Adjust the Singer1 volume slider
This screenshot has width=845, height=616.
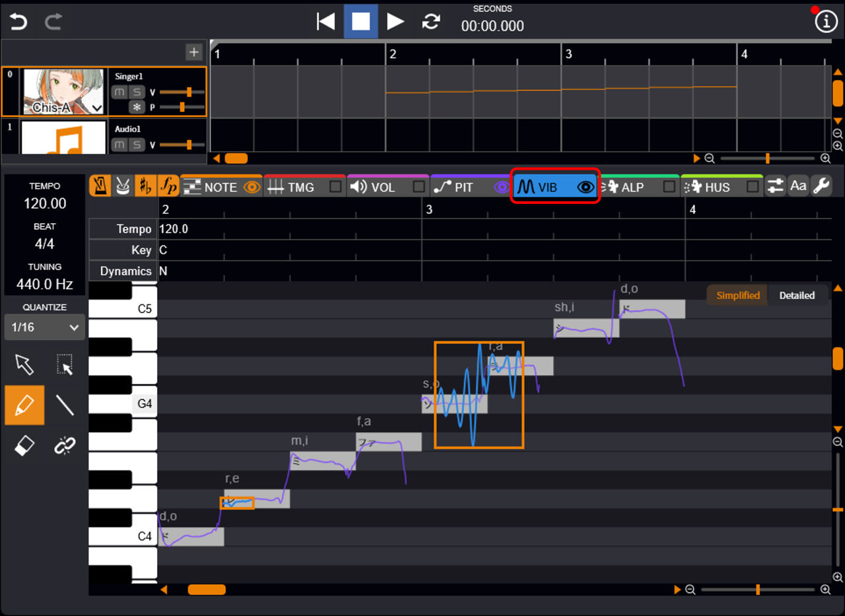point(189,92)
